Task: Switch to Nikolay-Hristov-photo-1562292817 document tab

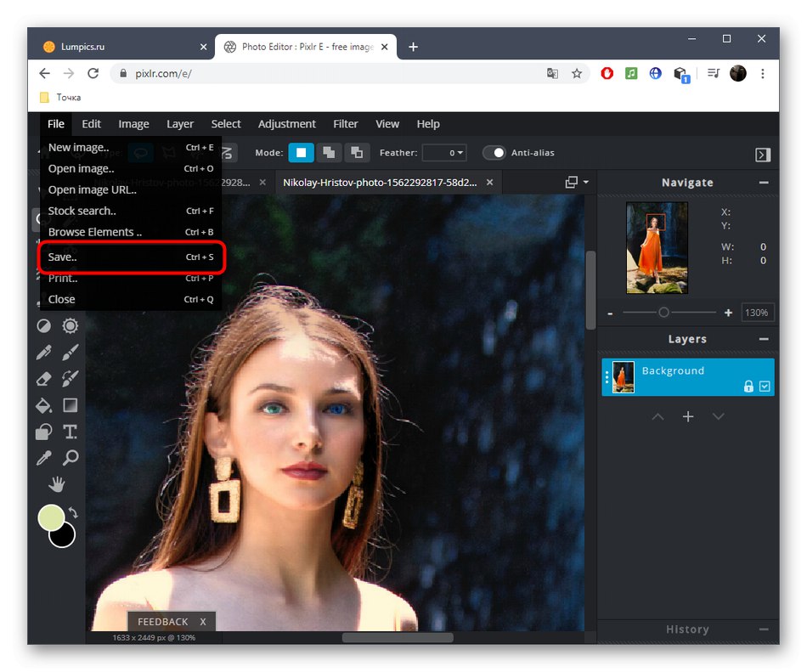Action: click(x=380, y=183)
